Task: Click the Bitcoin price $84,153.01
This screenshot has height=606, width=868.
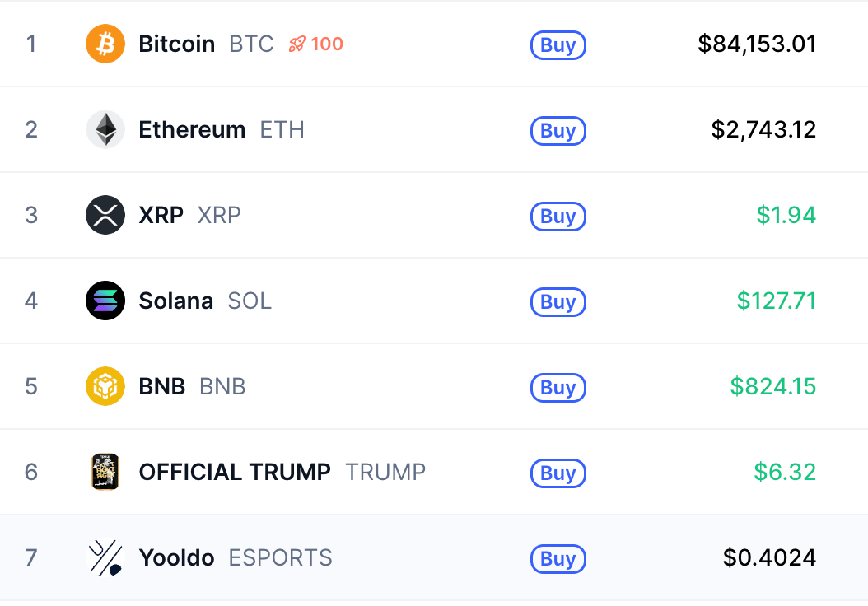Action: [x=757, y=44]
